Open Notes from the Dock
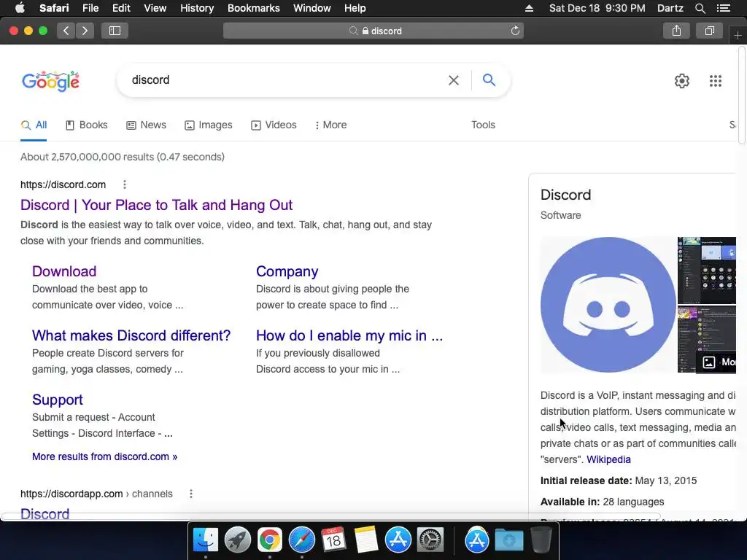 pos(366,540)
